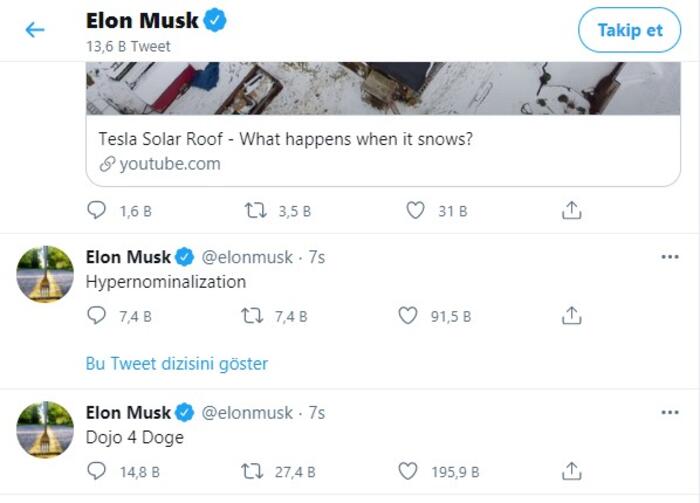Open more options on Hypernominalization tweet
Viewport: 700px width, 503px height.
pyautogui.click(x=669, y=257)
